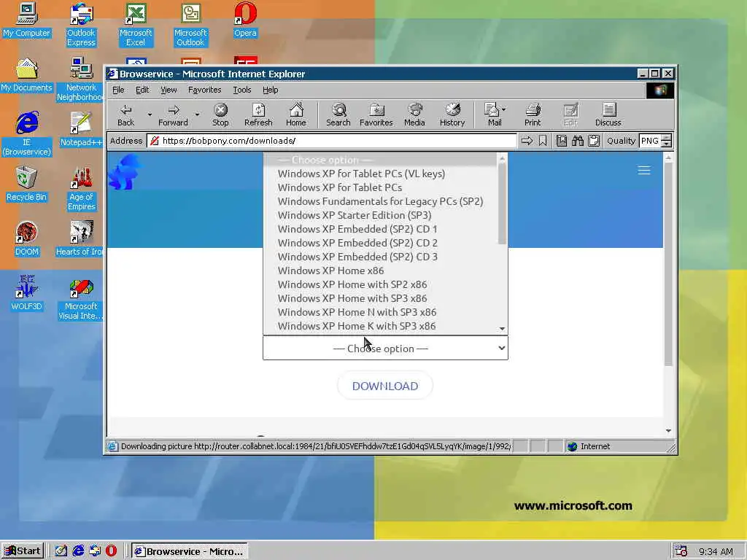Image resolution: width=747 pixels, height=560 pixels.
Task: Click the Quality spinner arrows
Action: coord(667,141)
